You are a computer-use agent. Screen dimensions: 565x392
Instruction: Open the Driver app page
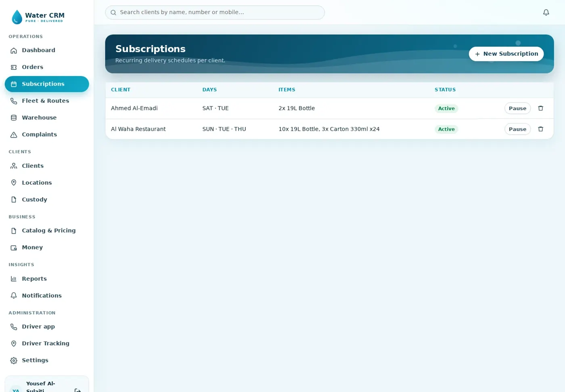(x=47, y=327)
